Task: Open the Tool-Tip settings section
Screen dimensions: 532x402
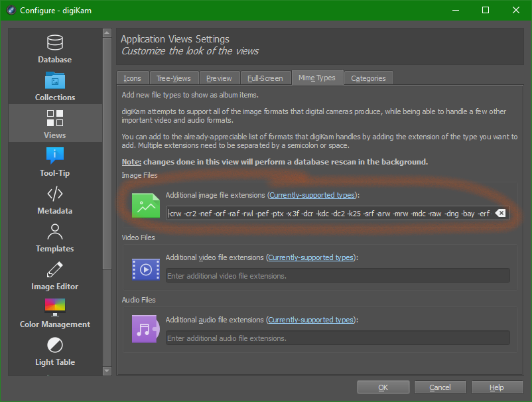Action: pyautogui.click(x=55, y=163)
